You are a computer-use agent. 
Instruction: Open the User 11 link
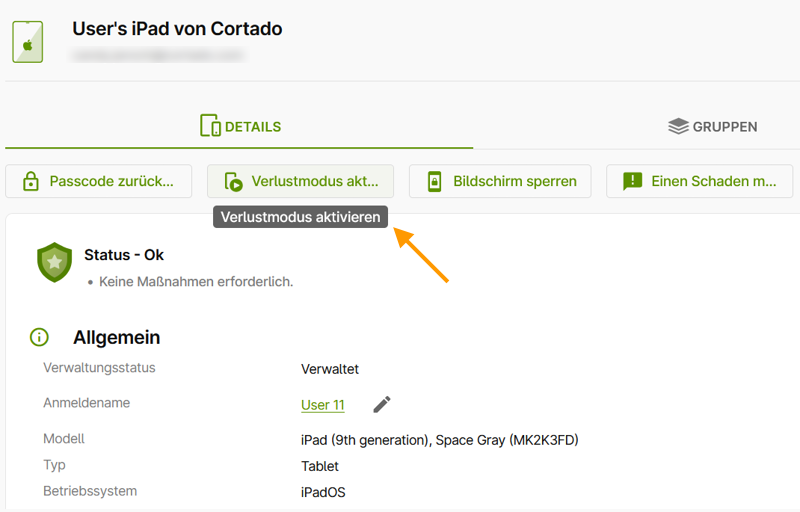click(322, 405)
